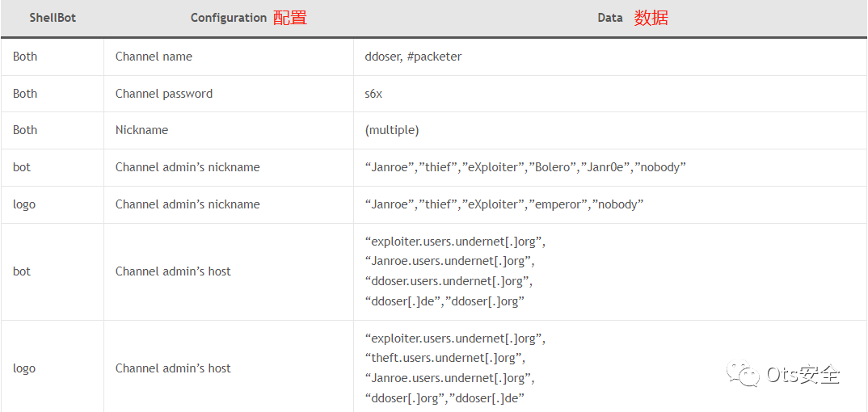Image resolution: width=868 pixels, height=412 pixels.
Task: Click the Configuration column header
Action: pos(229,18)
